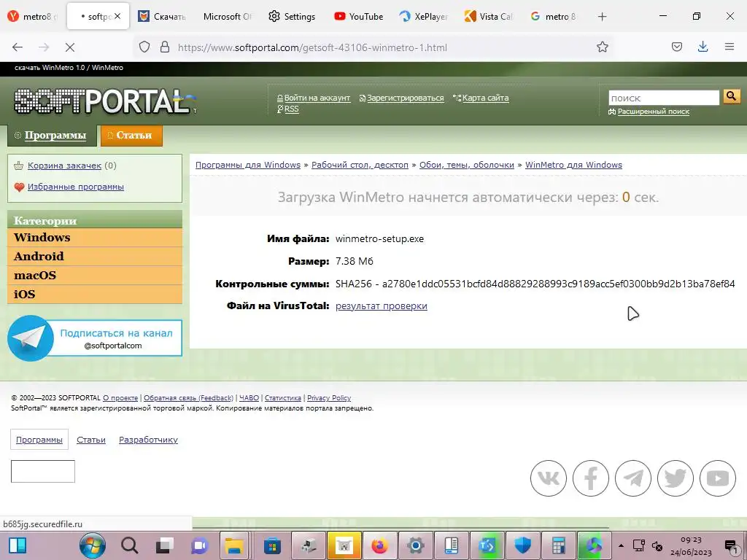Viewport: 747px width, 560px height.
Task: Switch to the Google metro 8 tab
Action: click(x=553, y=17)
